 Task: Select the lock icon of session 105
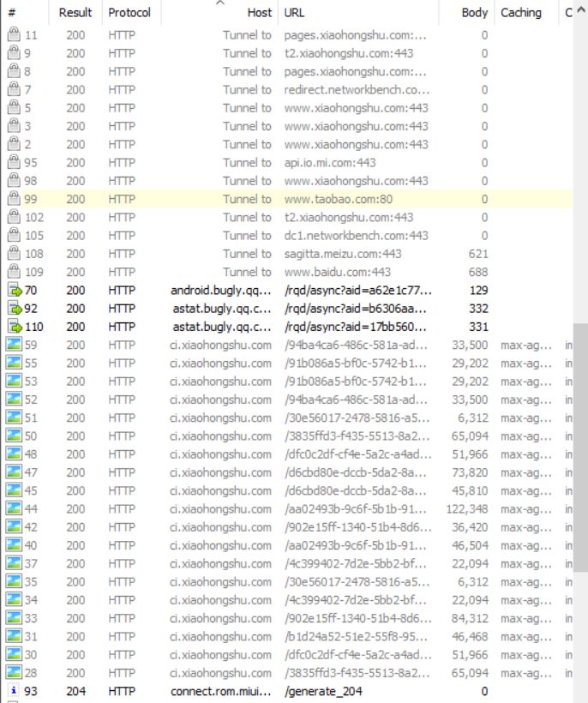[14, 235]
